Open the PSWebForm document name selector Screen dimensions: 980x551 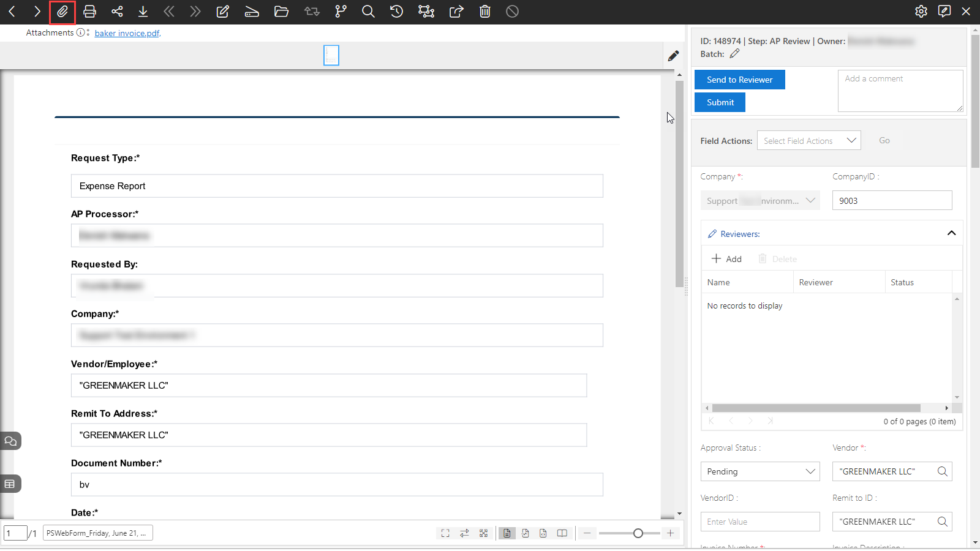tap(98, 533)
